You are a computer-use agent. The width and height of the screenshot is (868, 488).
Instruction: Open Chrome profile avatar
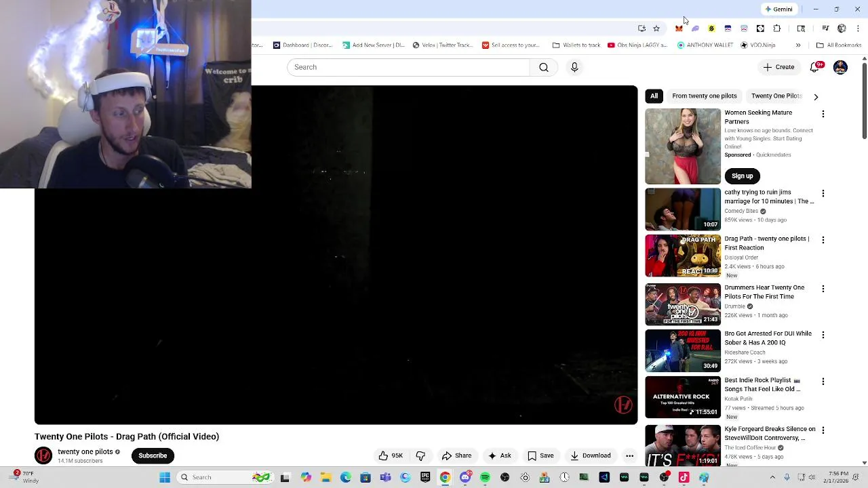[x=842, y=28]
